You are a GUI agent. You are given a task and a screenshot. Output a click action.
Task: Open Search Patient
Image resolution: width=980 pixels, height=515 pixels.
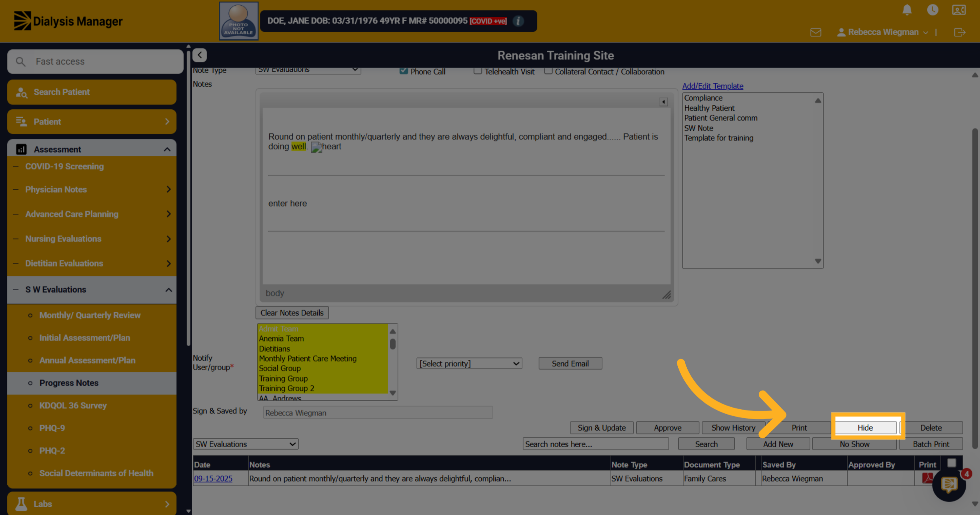[92, 92]
